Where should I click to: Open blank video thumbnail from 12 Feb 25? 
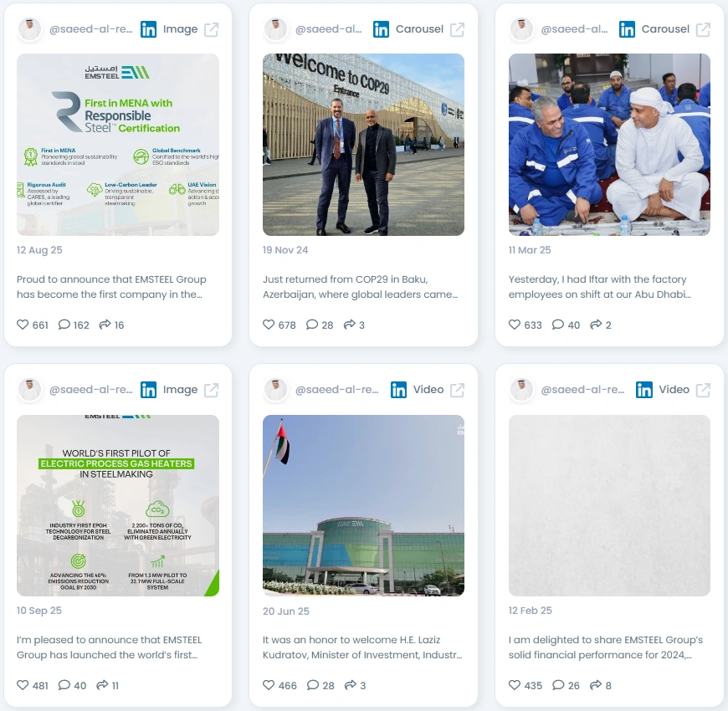610,505
